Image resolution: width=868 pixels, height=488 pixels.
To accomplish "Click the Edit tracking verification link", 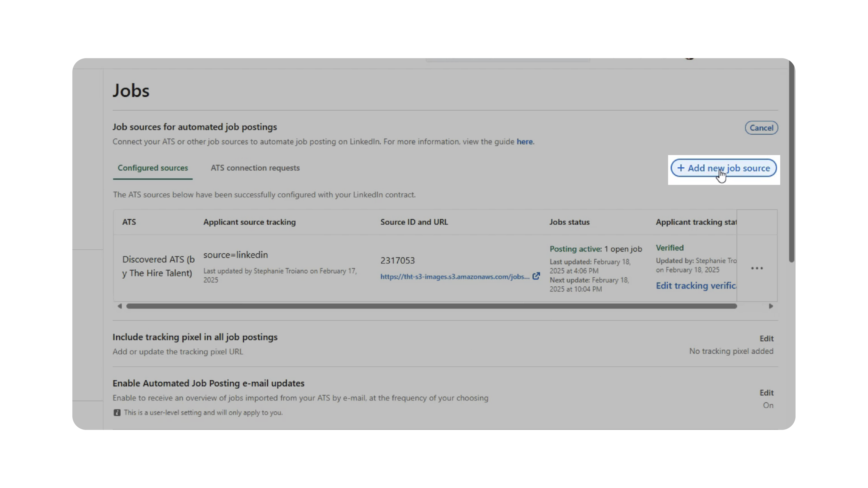I will (x=696, y=286).
